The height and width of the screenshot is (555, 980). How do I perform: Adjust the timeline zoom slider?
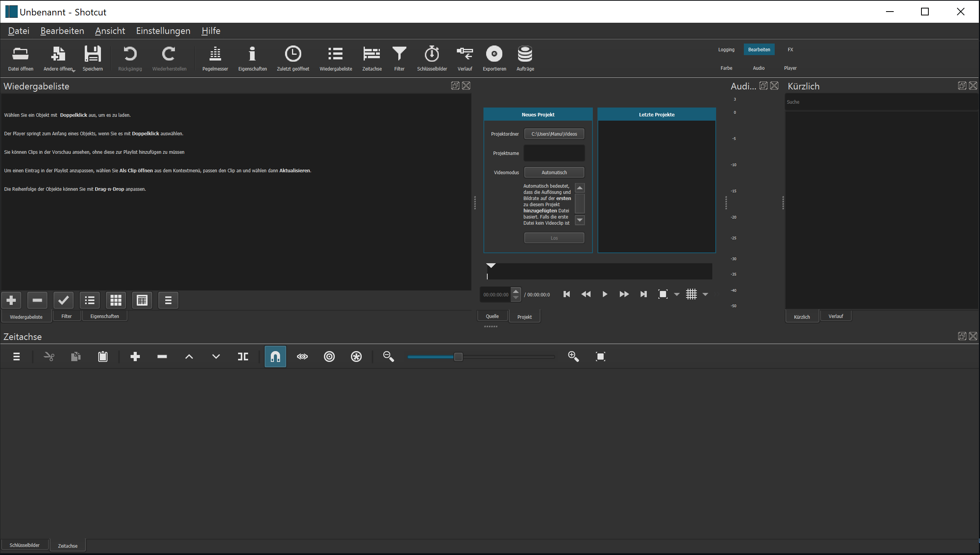458,357
